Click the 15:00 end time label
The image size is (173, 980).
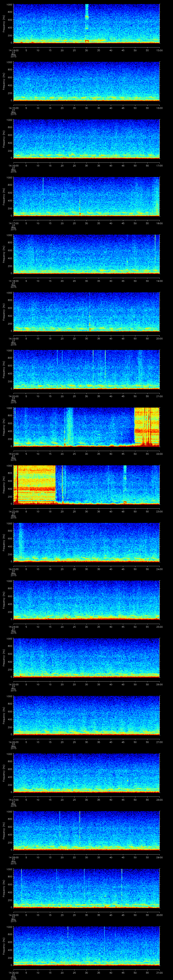coord(159,50)
